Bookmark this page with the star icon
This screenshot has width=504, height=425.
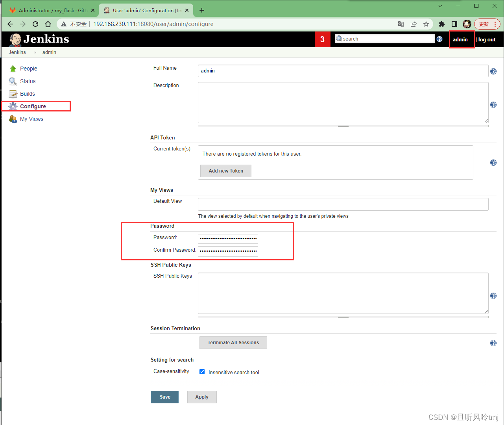(426, 24)
